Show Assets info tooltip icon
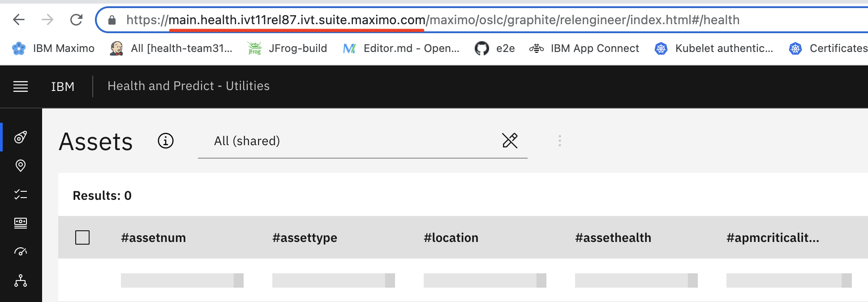This screenshot has width=868, height=302. [x=166, y=141]
